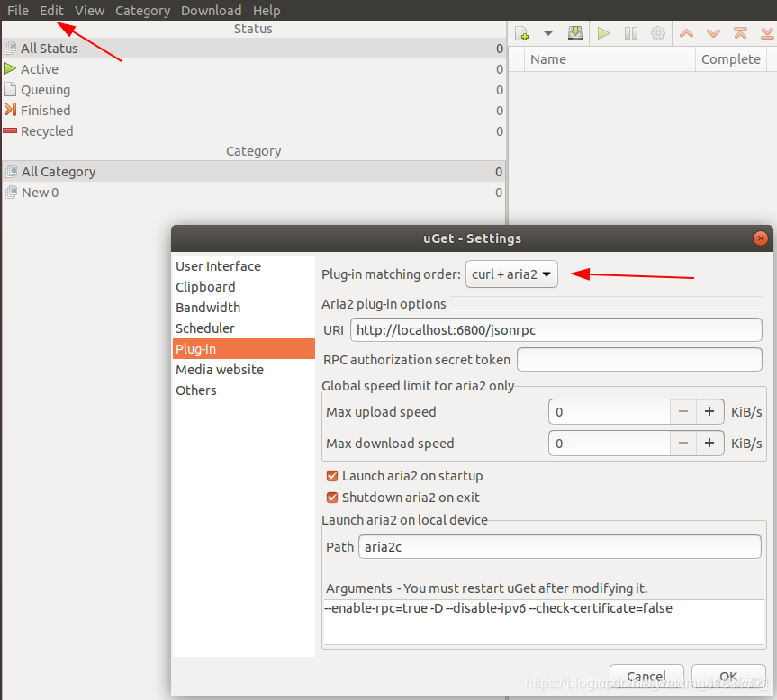The width and height of the screenshot is (777, 700).
Task: Close the uGet Settings dialog
Action: 760,238
